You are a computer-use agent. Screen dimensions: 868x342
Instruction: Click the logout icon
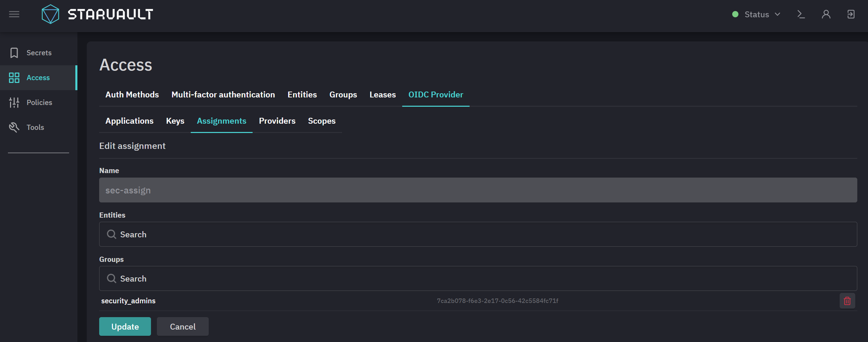(851, 14)
